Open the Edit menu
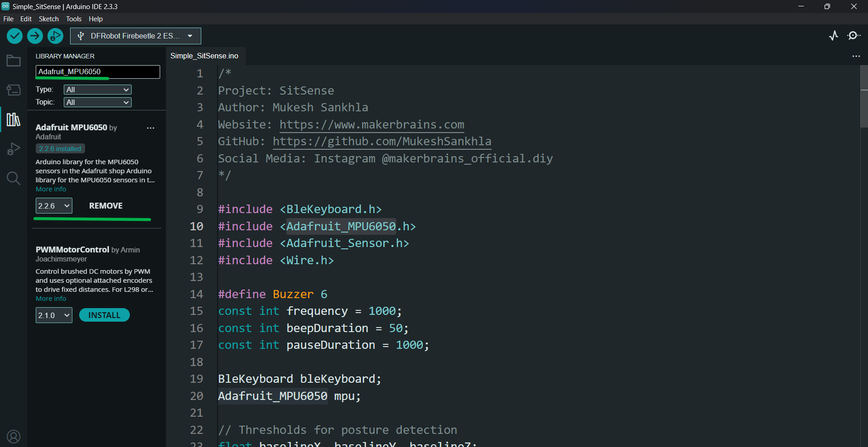The height and width of the screenshot is (447, 868). [26, 19]
